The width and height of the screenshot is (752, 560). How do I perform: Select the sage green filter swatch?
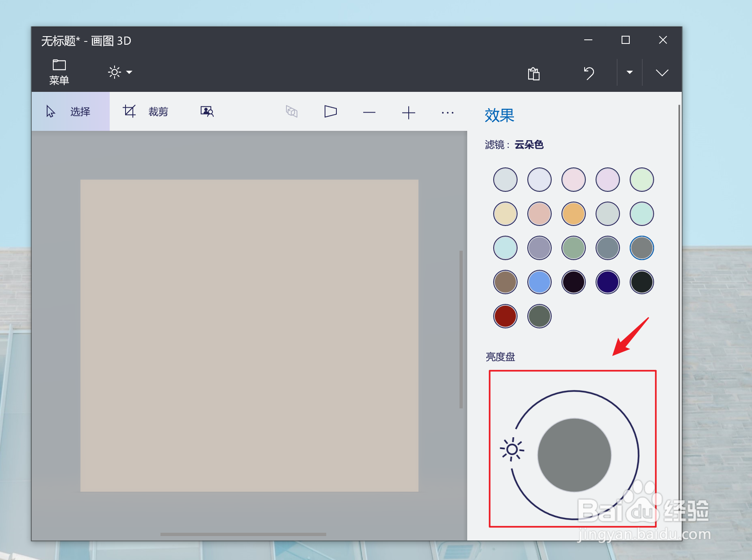point(574,248)
